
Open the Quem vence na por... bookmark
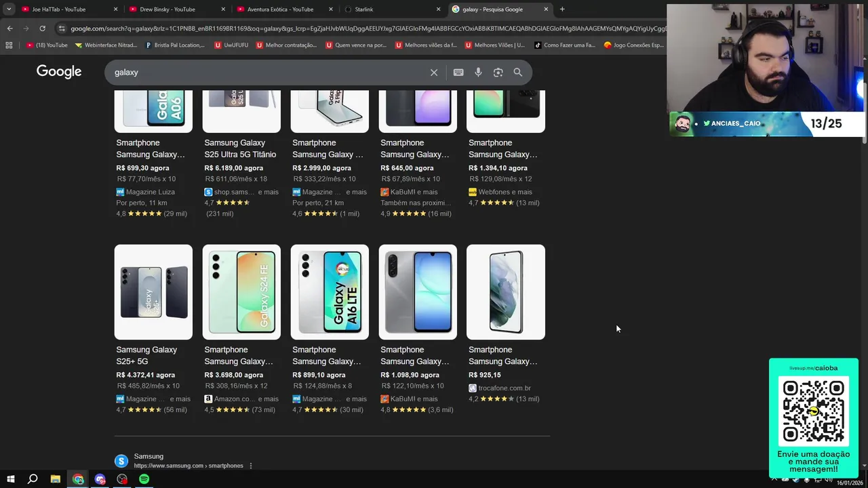point(356,45)
